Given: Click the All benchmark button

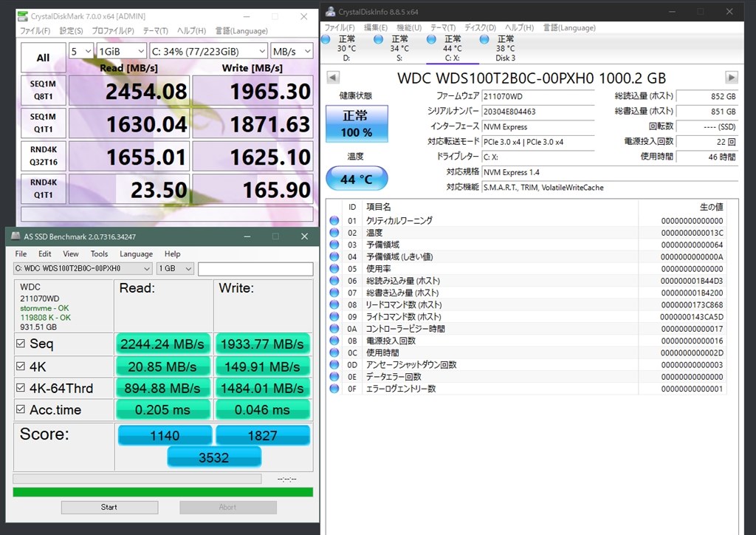Looking at the screenshot, I should tap(44, 58).
